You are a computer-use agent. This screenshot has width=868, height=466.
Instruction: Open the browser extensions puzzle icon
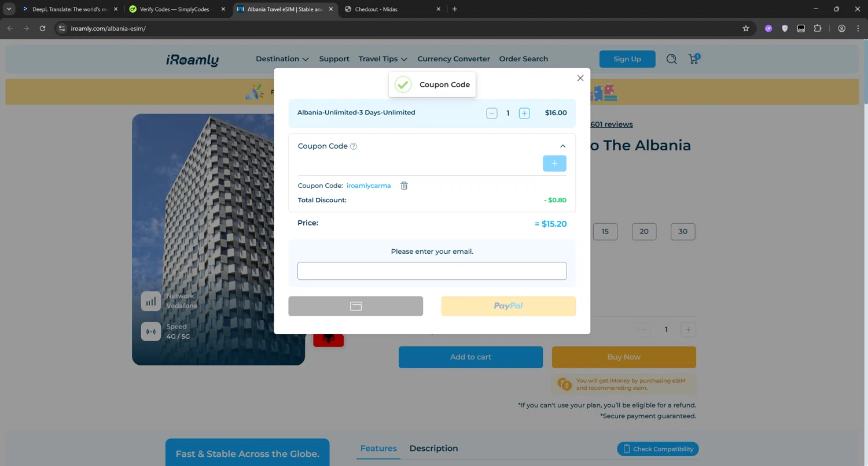[818, 28]
